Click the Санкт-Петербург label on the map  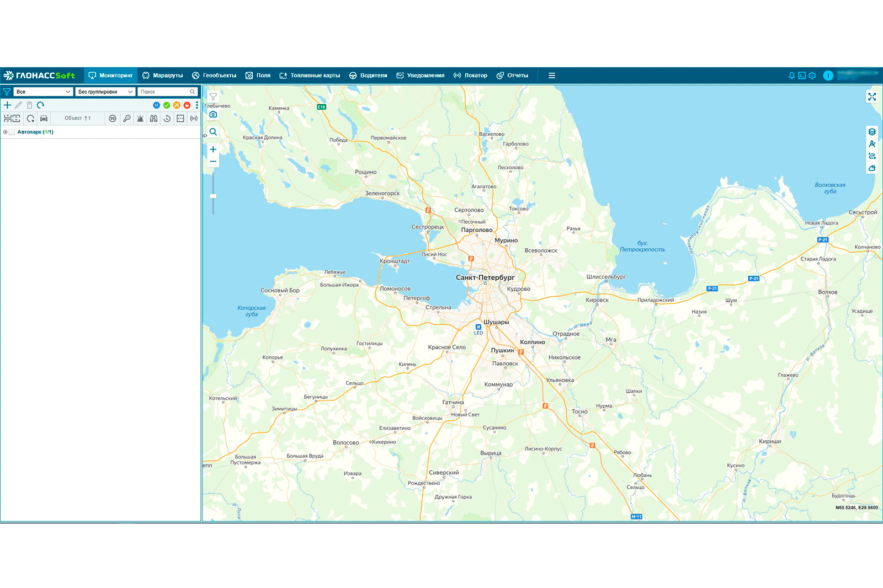coord(485,277)
